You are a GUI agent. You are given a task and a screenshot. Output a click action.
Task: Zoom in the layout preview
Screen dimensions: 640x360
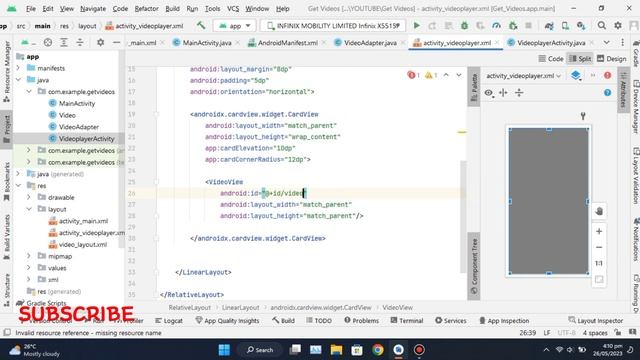point(599,231)
